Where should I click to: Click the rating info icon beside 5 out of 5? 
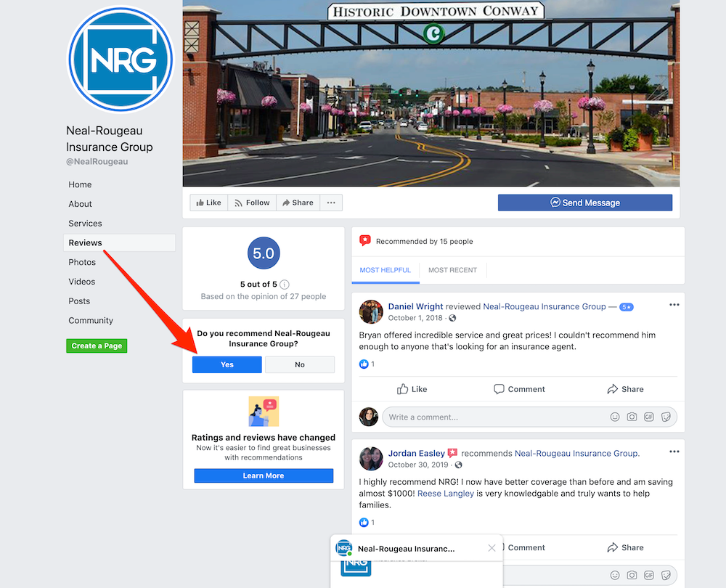point(285,285)
